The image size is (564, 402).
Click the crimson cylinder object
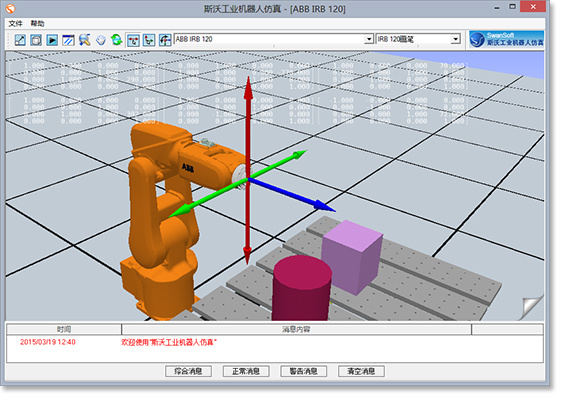point(301,288)
